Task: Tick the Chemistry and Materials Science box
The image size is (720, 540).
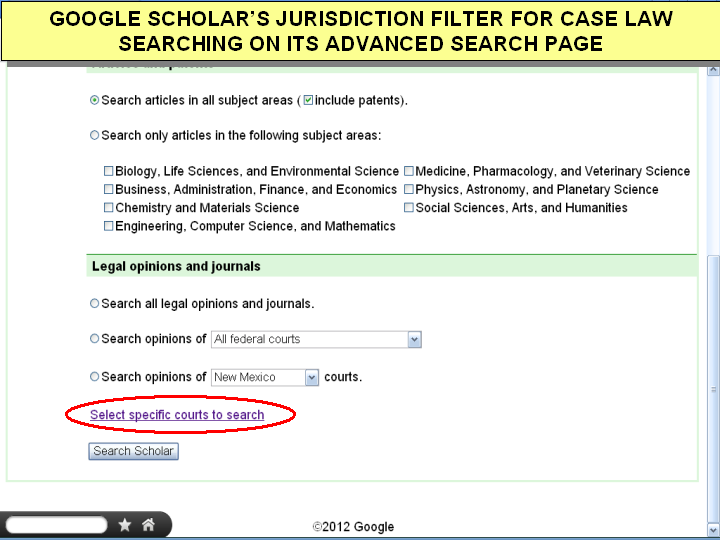Action: 108,208
